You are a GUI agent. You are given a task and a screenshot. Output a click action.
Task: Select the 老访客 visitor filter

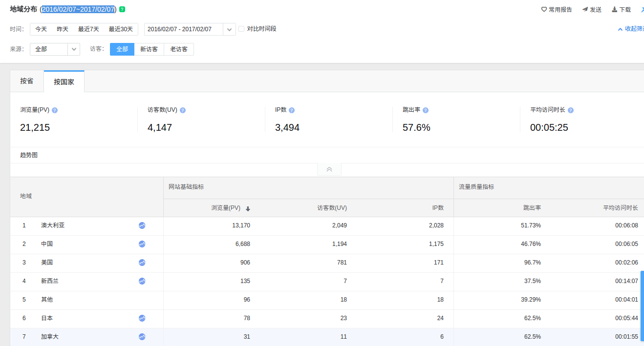pos(179,49)
